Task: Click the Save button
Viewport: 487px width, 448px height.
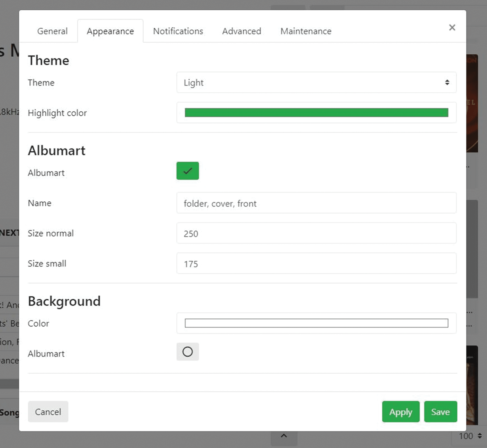Action: [x=440, y=412]
